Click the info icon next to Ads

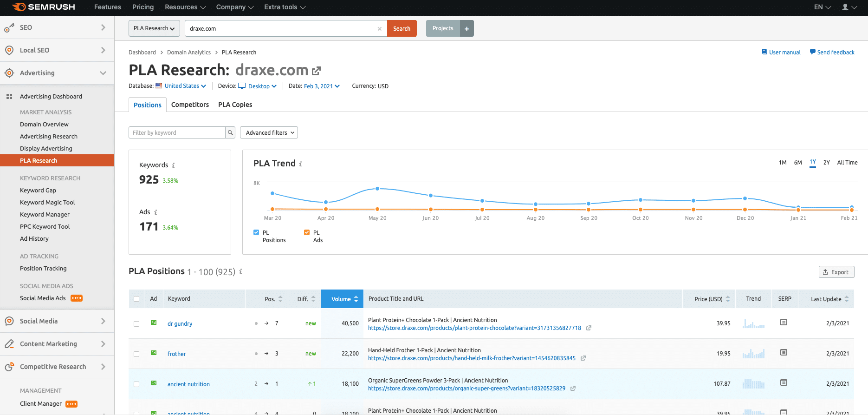(x=155, y=212)
